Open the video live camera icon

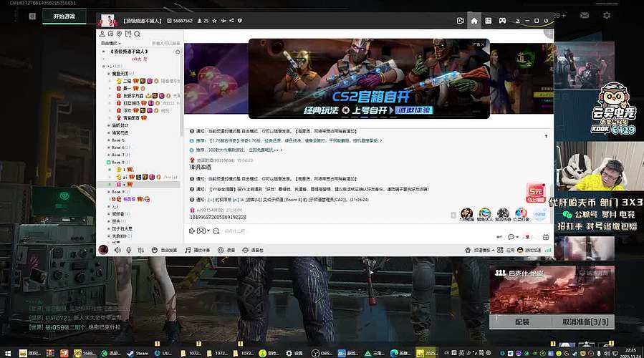[x=461, y=21]
